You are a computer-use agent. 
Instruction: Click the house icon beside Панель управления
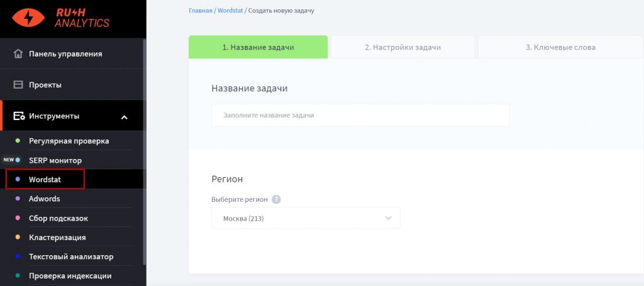coord(18,54)
